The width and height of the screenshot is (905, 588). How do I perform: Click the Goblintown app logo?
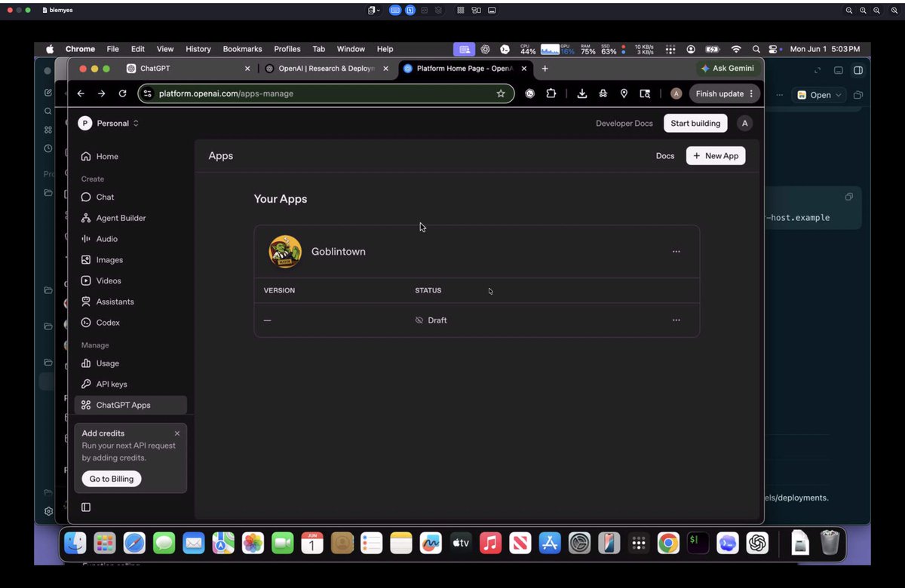285,252
